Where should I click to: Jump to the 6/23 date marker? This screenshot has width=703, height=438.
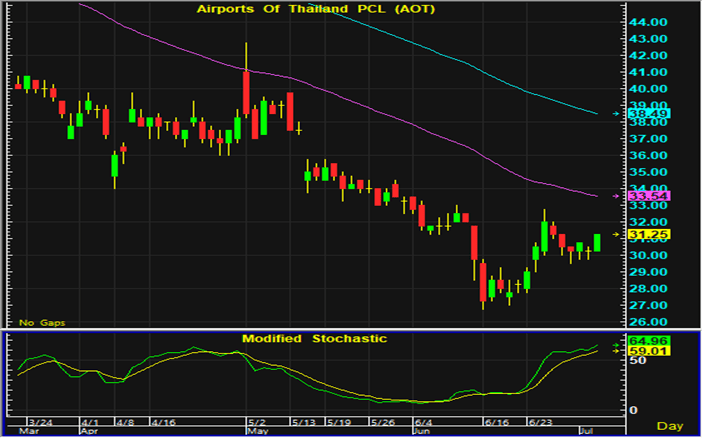coord(541,423)
